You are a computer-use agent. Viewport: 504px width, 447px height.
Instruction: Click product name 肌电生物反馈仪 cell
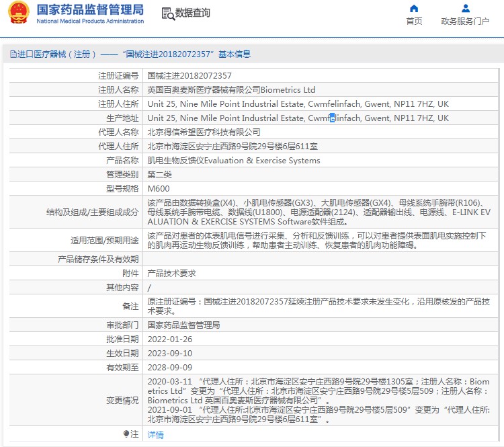pos(234,161)
